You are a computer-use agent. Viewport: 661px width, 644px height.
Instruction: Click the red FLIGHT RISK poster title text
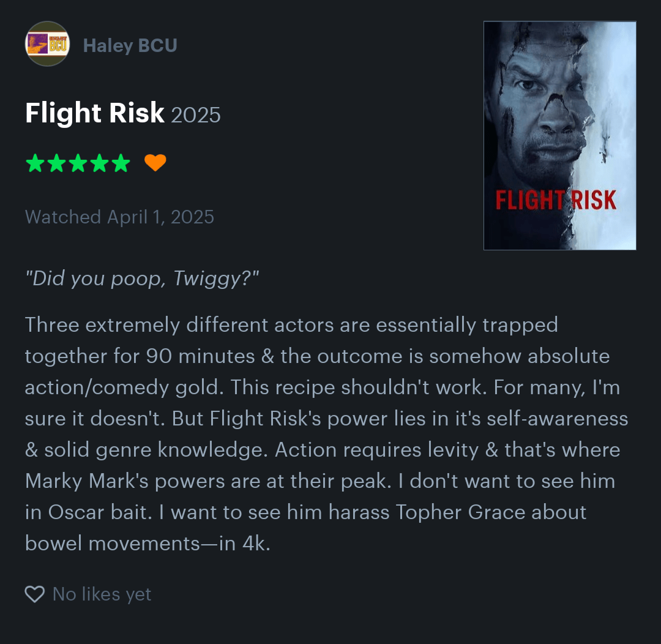556,201
